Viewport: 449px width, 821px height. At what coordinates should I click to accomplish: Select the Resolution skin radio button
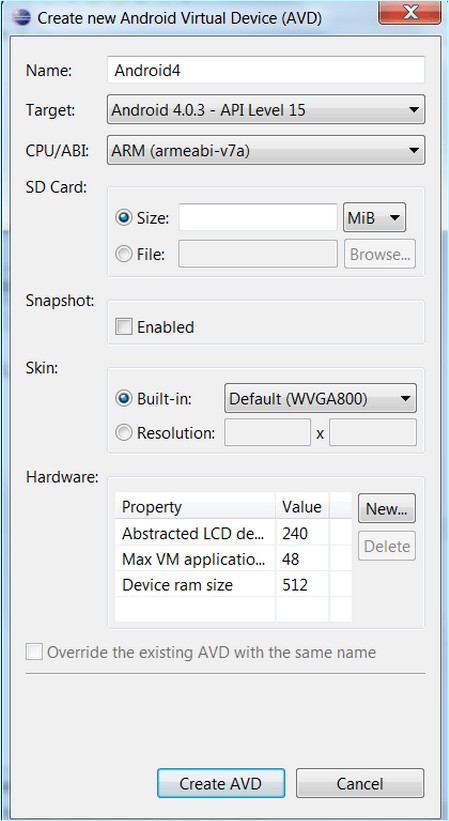click(x=124, y=433)
